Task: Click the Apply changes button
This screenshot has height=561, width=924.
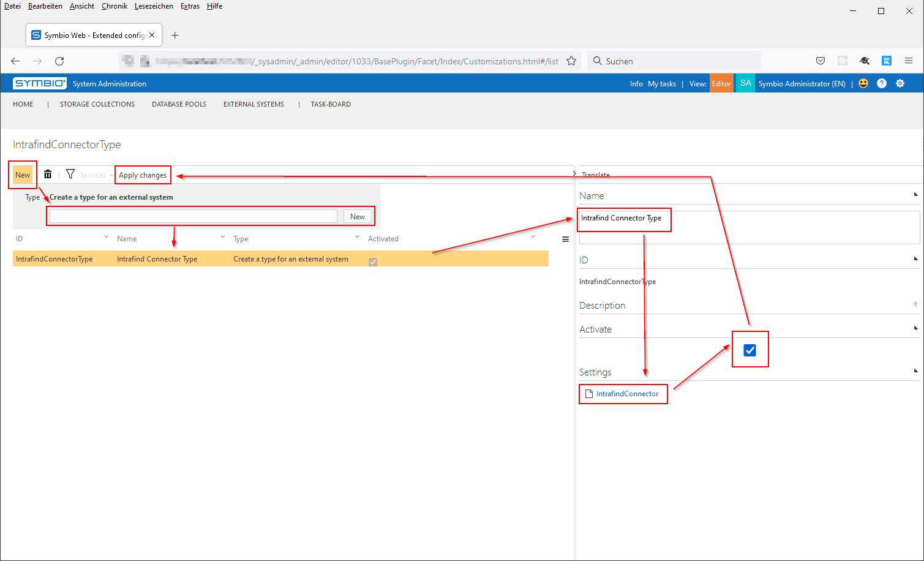Action: coord(143,175)
